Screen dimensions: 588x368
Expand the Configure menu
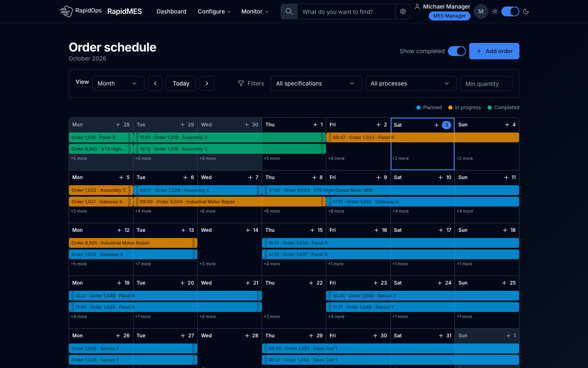(x=214, y=11)
